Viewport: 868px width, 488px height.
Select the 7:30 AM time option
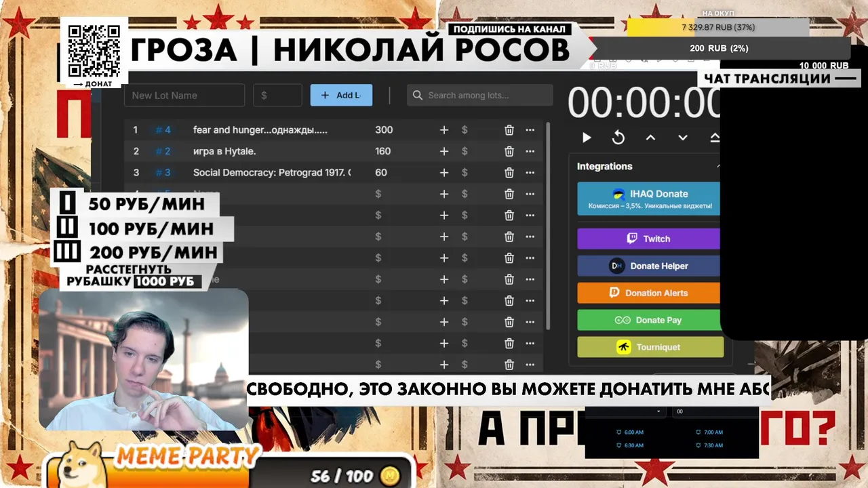tap(709, 445)
